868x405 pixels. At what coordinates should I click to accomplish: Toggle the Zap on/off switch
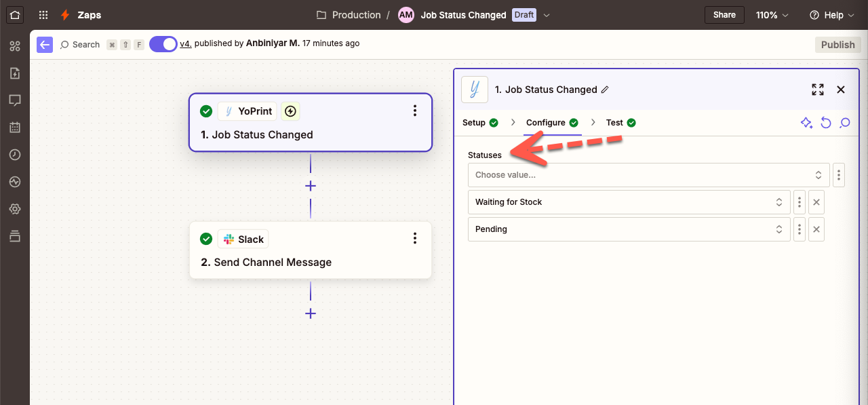[x=163, y=44]
